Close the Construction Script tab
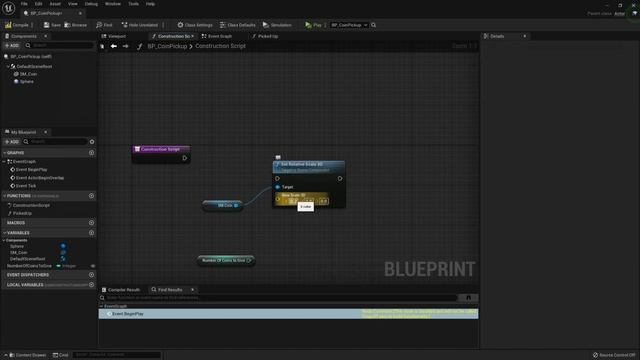 click(193, 36)
